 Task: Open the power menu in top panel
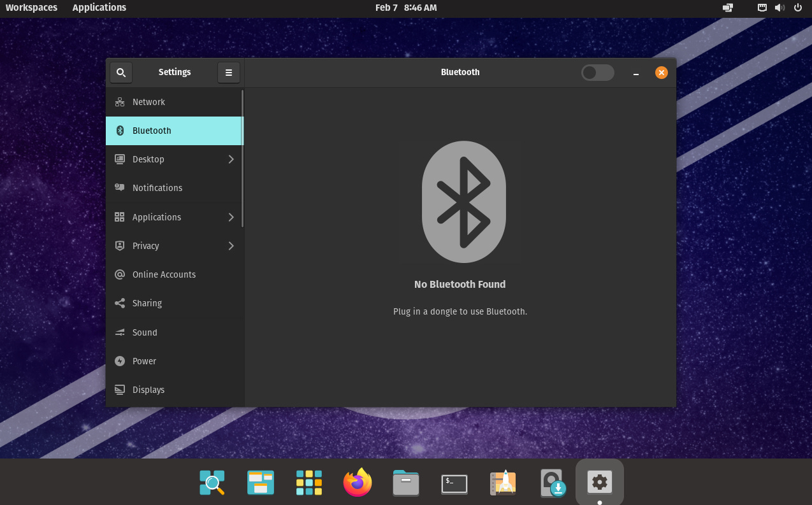(x=798, y=8)
